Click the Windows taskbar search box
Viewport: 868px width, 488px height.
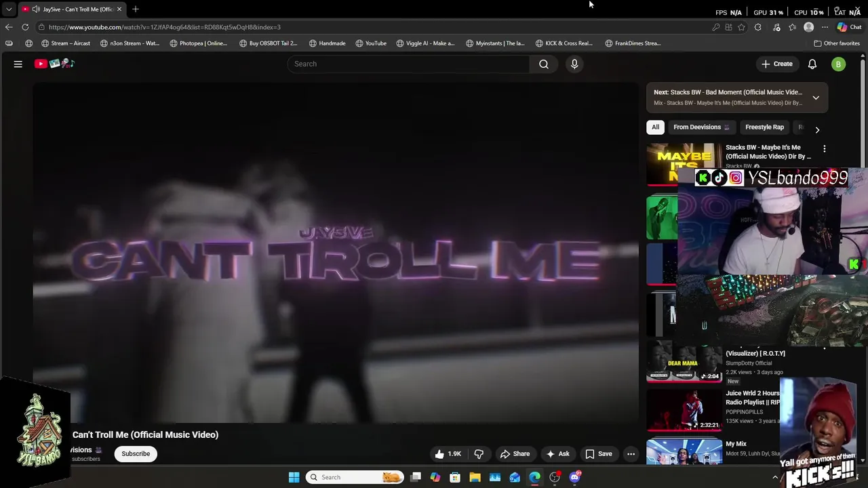354,477
